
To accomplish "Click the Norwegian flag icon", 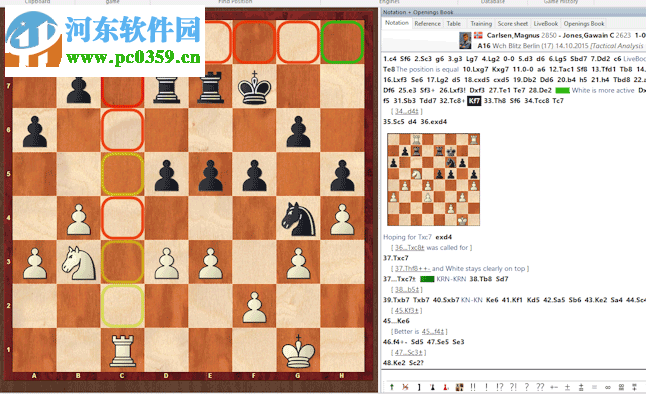I will (478, 35).
